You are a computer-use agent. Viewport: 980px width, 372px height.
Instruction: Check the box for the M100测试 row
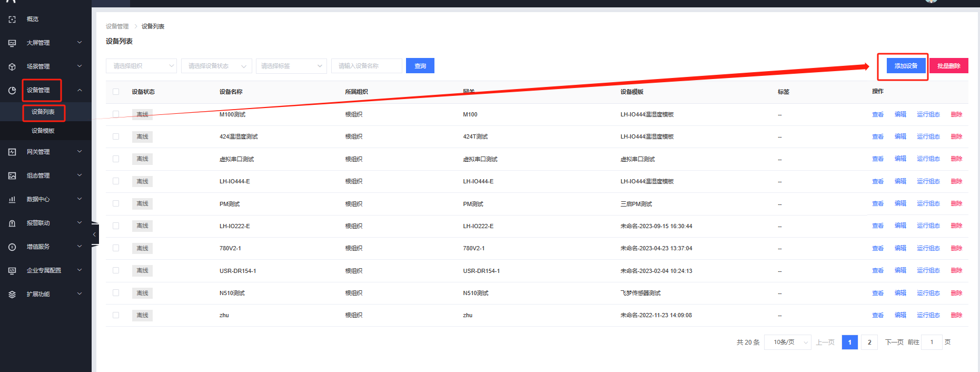click(116, 114)
